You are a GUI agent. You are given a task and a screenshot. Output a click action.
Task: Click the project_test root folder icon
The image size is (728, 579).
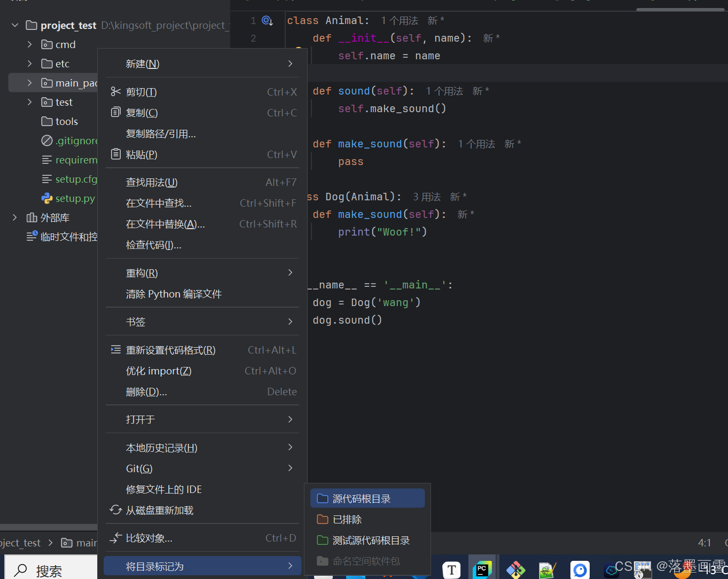pyautogui.click(x=32, y=25)
